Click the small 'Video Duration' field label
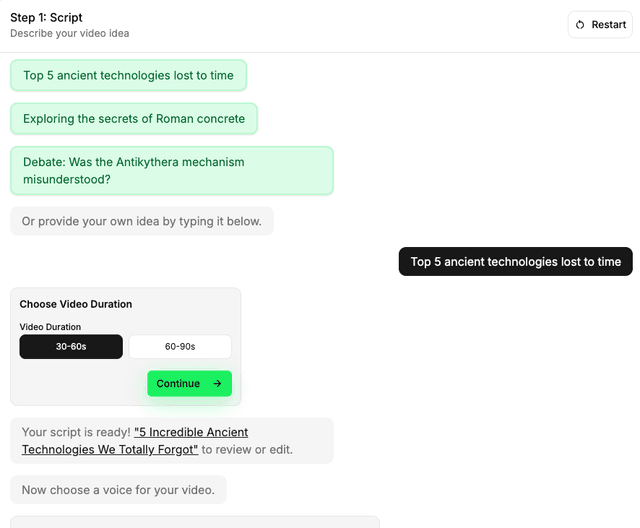 [50, 327]
